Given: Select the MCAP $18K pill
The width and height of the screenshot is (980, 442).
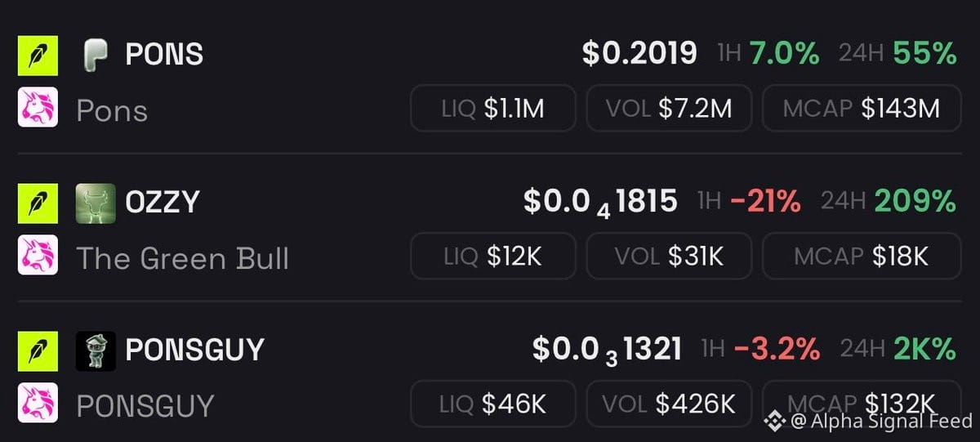Looking at the screenshot, I should (x=862, y=256).
